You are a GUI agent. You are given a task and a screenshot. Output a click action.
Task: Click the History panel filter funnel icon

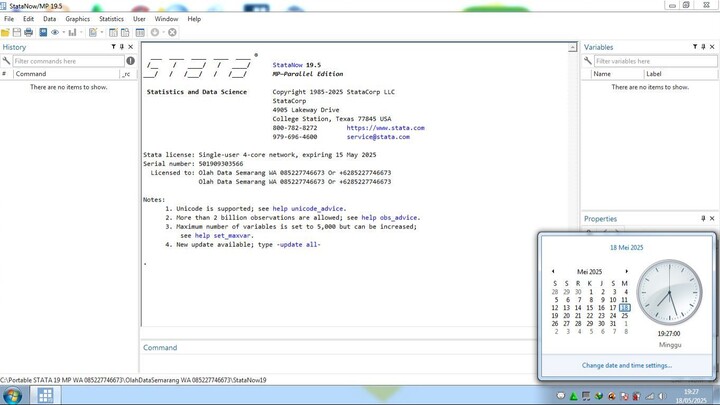click(113, 47)
